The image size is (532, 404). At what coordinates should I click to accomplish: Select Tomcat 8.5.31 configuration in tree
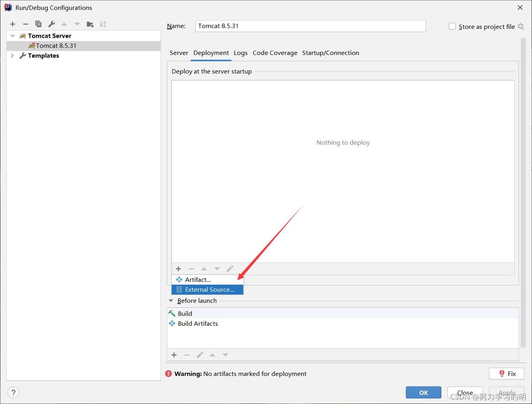(x=83, y=46)
